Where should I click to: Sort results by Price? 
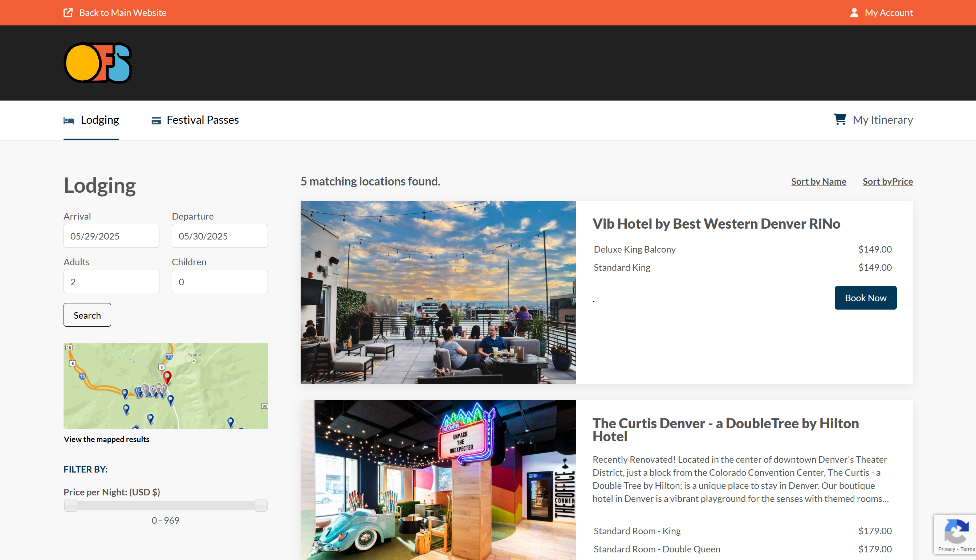pyautogui.click(x=887, y=181)
